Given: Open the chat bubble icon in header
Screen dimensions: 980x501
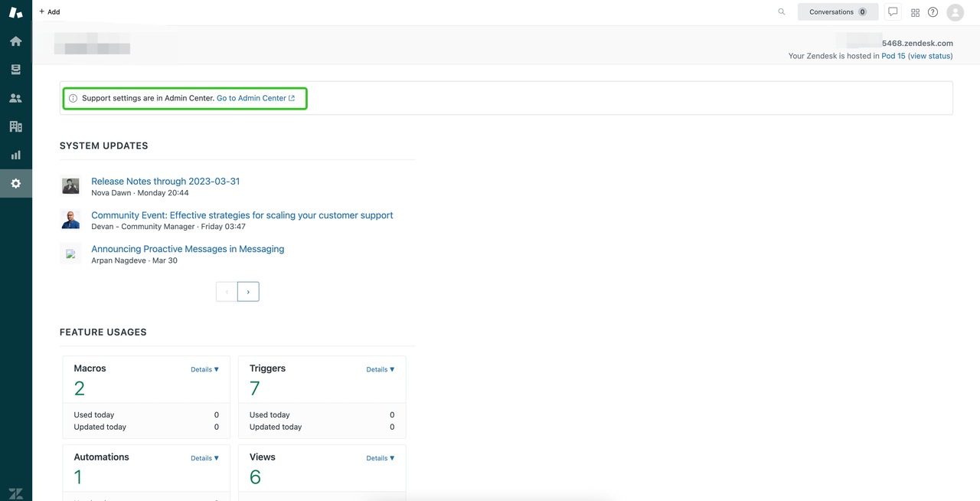Looking at the screenshot, I should (x=893, y=12).
